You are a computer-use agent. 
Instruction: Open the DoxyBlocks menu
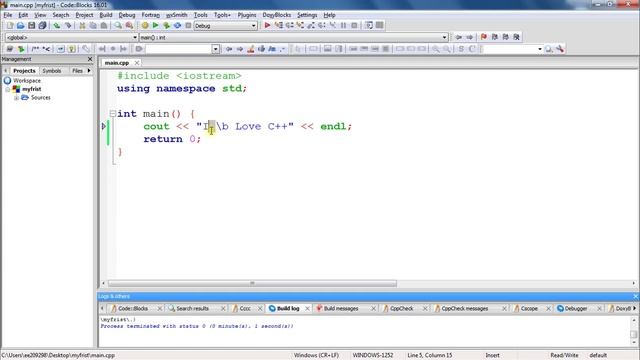click(x=276, y=15)
